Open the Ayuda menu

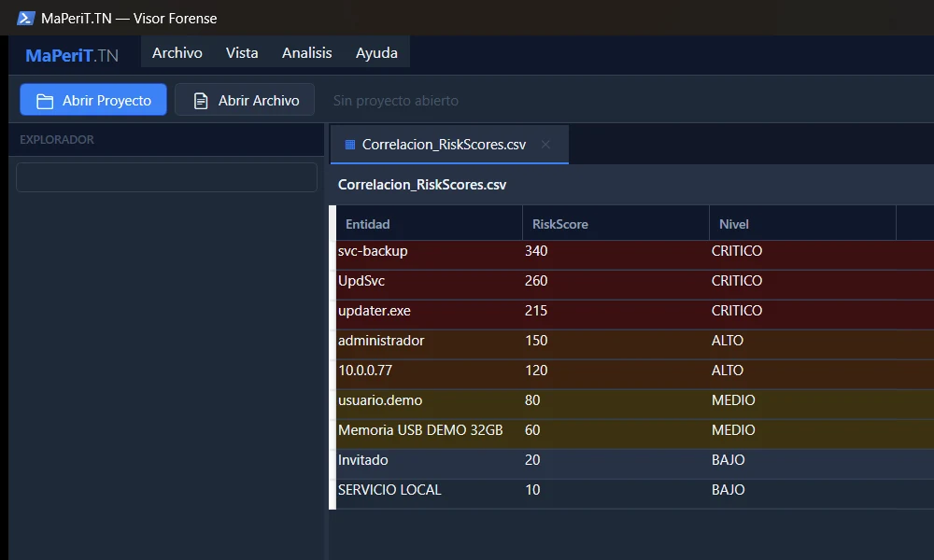tap(376, 53)
